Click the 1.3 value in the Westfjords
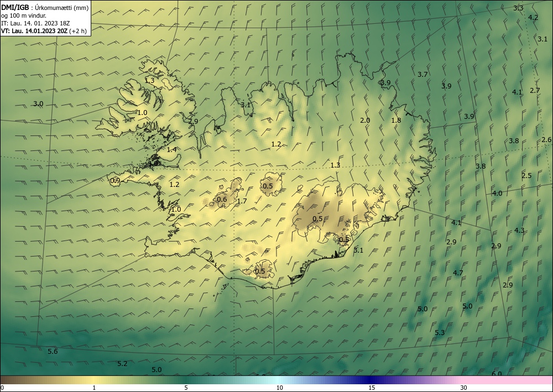Viewport: 553px width, 392px height. tap(149, 81)
